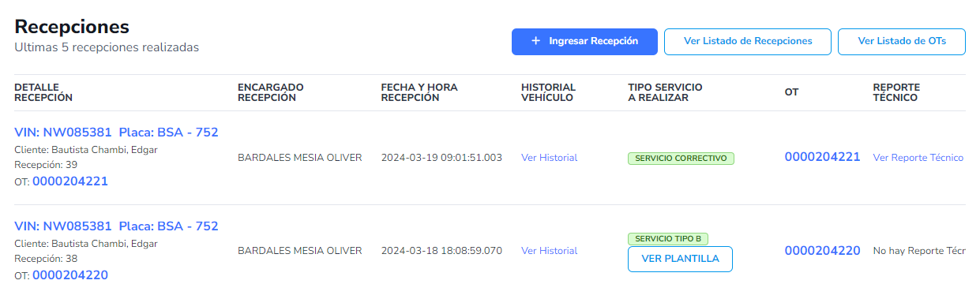The width and height of the screenshot is (980, 284).
Task: Click the DETALLE RECEPCIÓN column header
Action: tap(43, 92)
